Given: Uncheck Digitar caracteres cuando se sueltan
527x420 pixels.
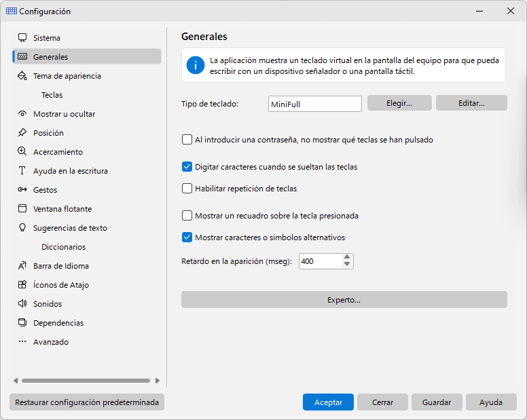Looking at the screenshot, I should click(187, 166).
